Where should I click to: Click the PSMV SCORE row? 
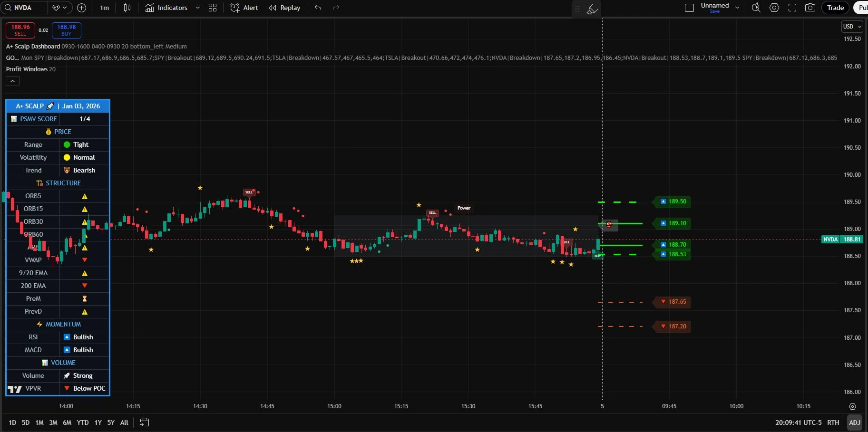coord(58,119)
